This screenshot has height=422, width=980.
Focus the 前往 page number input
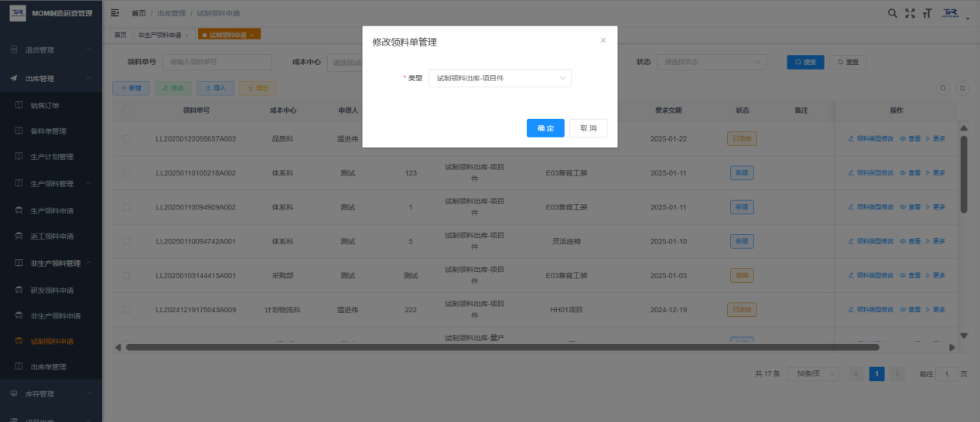pyautogui.click(x=947, y=373)
